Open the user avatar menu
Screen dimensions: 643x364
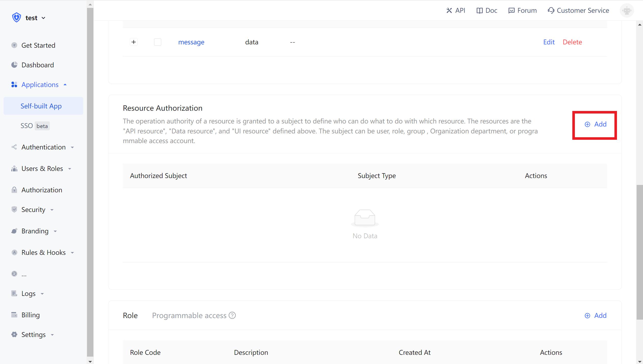(627, 10)
